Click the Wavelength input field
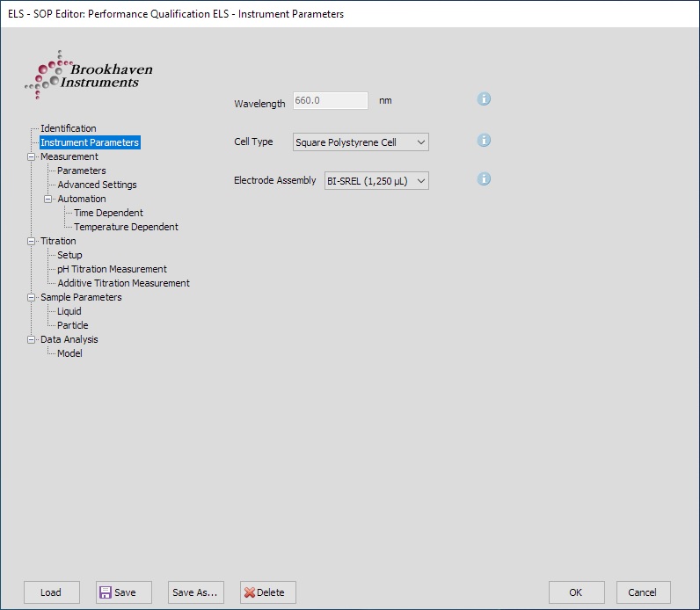Screen dimensions: 700x610 tap(330, 100)
